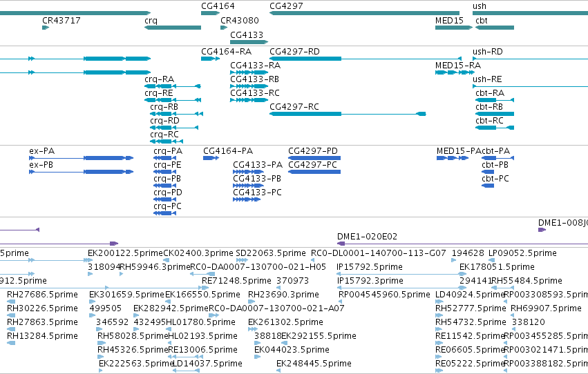The width and height of the screenshot is (588, 374).
Task: Click protein ex-PA
Action: click(x=81, y=158)
